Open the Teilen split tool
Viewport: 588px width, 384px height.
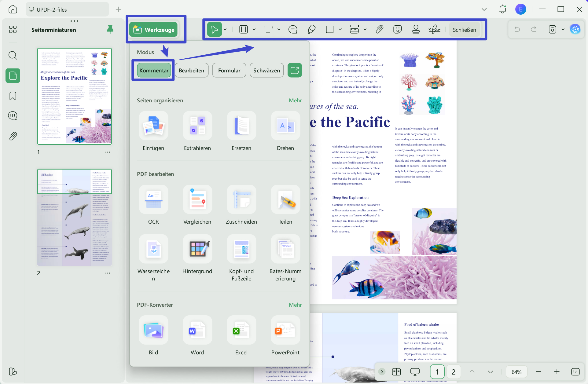(x=285, y=199)
